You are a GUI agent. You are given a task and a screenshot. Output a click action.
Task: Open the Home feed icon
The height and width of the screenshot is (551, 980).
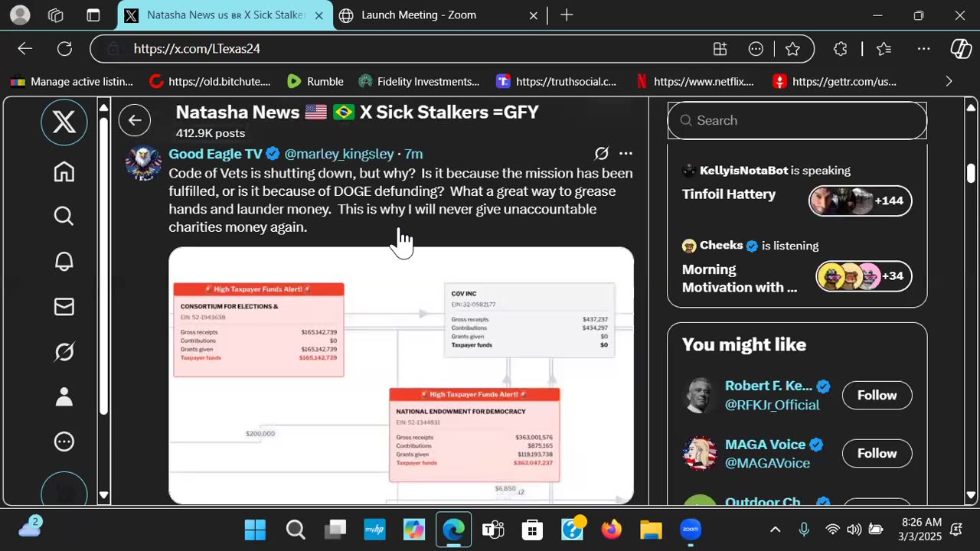[x=64, y=171]
